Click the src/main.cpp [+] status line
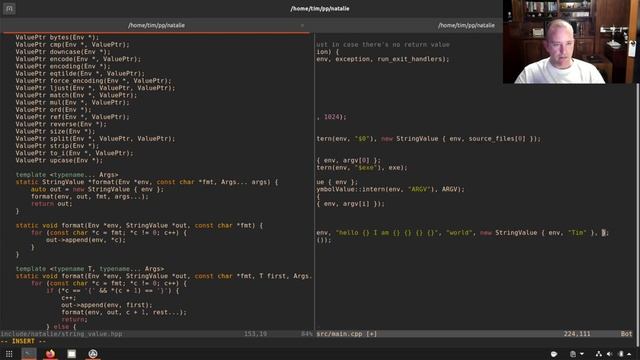The width and height of the screenshot is (640, 360). coord(347,333)
